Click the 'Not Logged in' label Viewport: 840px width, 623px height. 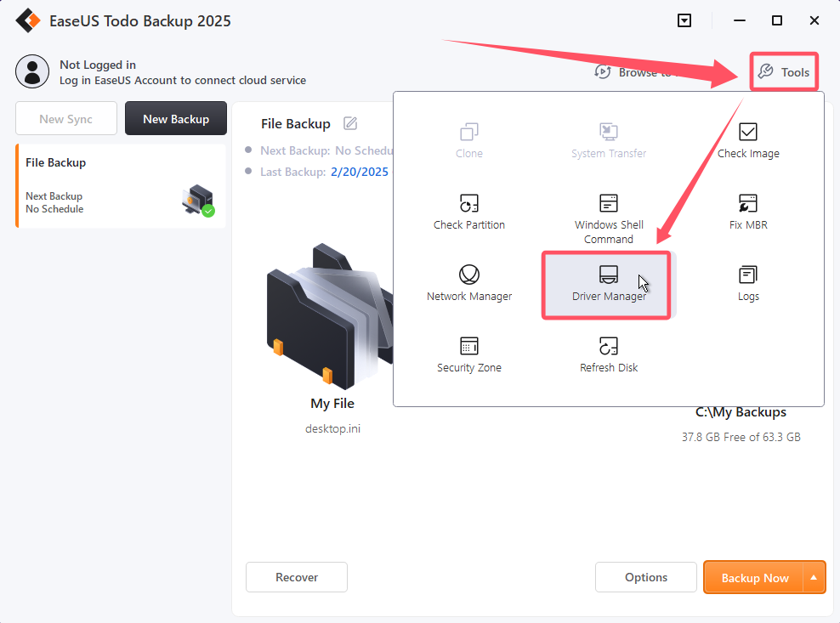(98, 65)
